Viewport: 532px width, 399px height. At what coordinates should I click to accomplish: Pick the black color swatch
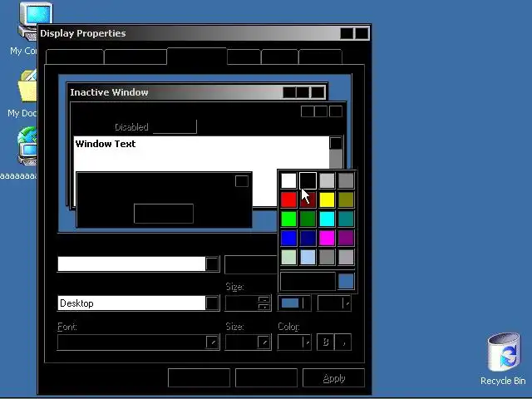pos(308,180)
